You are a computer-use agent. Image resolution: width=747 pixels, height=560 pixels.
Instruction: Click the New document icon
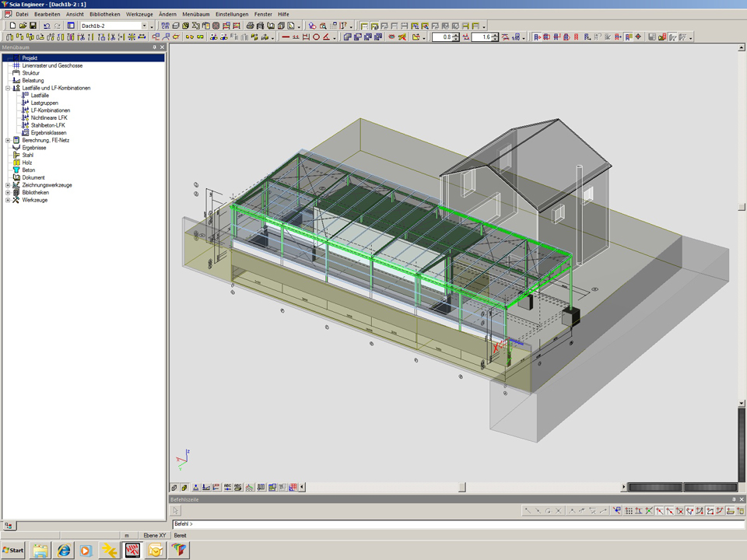(x=13, y=26)
